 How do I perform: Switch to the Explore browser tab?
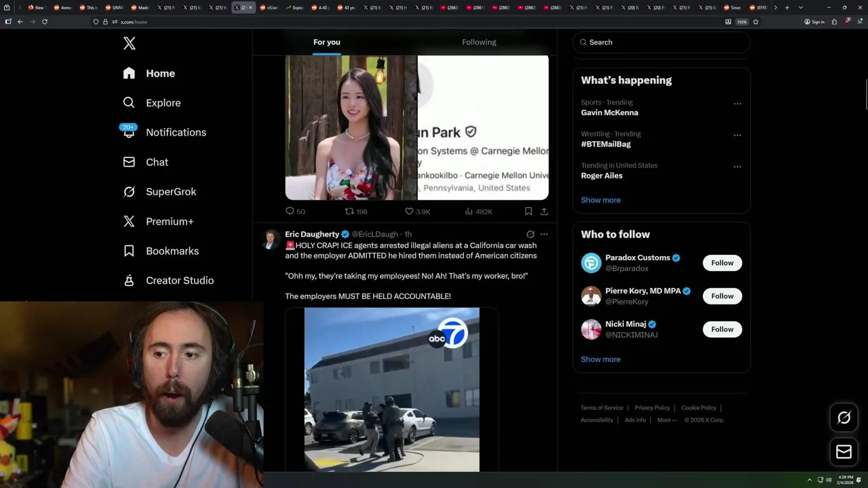(x=294, y=7)
